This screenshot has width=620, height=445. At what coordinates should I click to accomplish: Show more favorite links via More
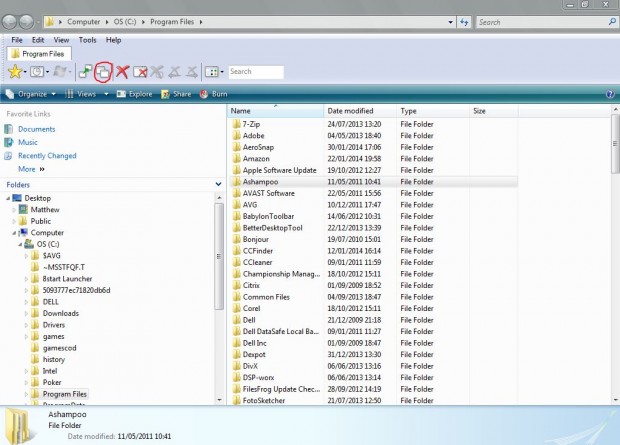[x=31, y=169]
